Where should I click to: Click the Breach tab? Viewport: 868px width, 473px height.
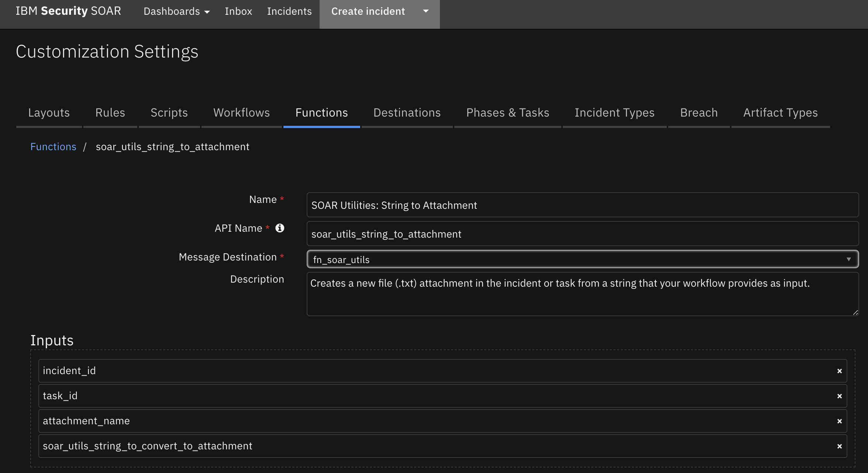tap(699, 112)
